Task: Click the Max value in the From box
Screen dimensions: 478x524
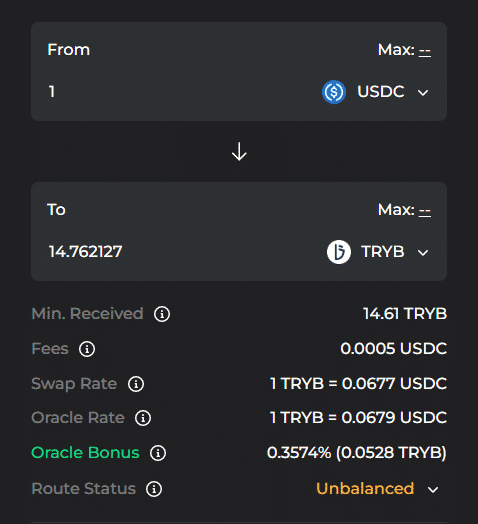Action: pyautogui.click(x=425, y=51)
